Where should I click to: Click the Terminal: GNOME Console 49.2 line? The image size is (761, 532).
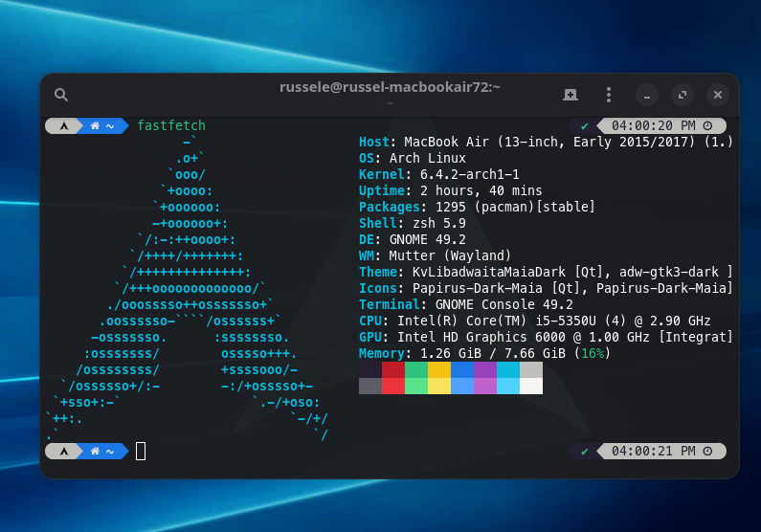(x=466, y=304)
